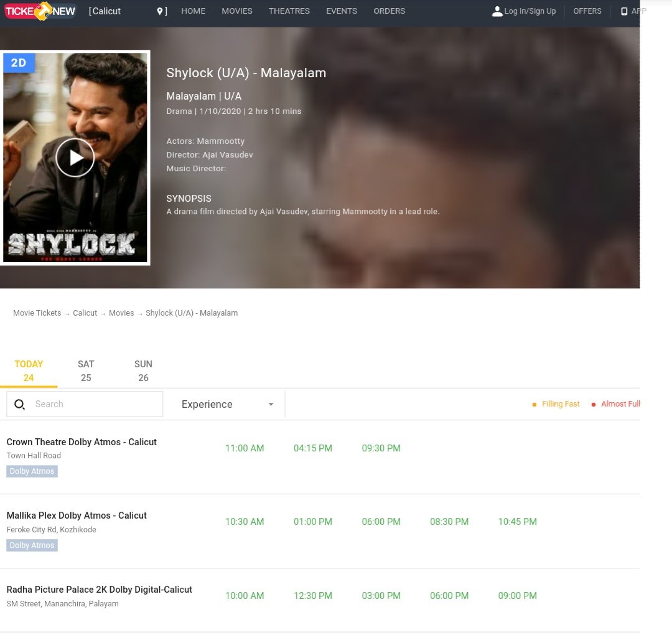Click the mobile APP icon
The image size is (672, 640).
tap(625, 11)
